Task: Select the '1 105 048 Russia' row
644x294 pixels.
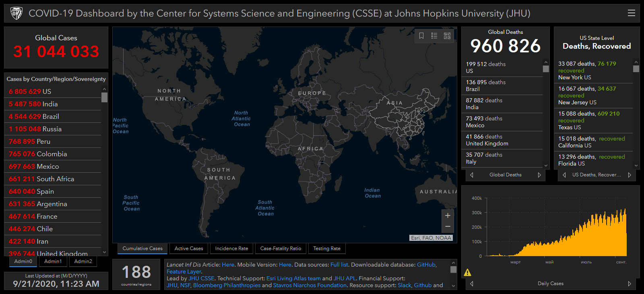Action: click(53, 129)
